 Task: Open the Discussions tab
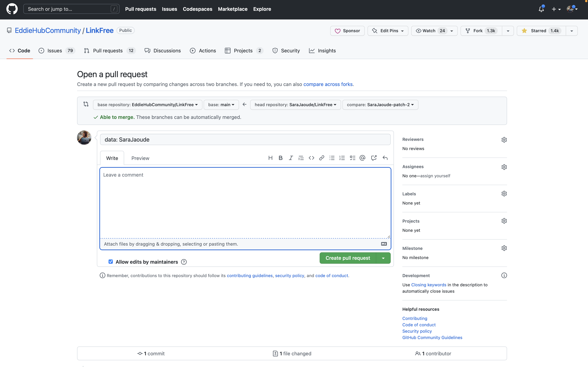163,50
